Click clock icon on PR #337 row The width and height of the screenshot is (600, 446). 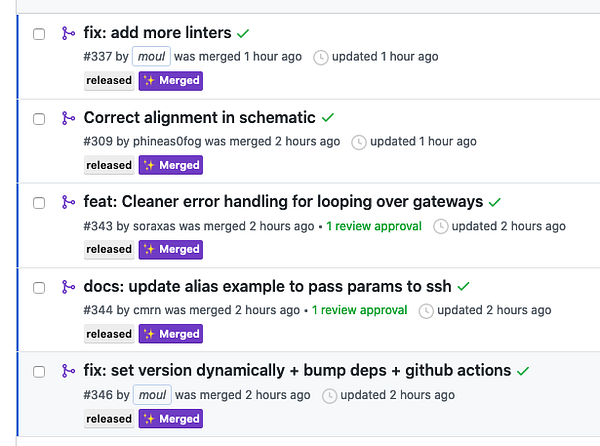point(320,57)
